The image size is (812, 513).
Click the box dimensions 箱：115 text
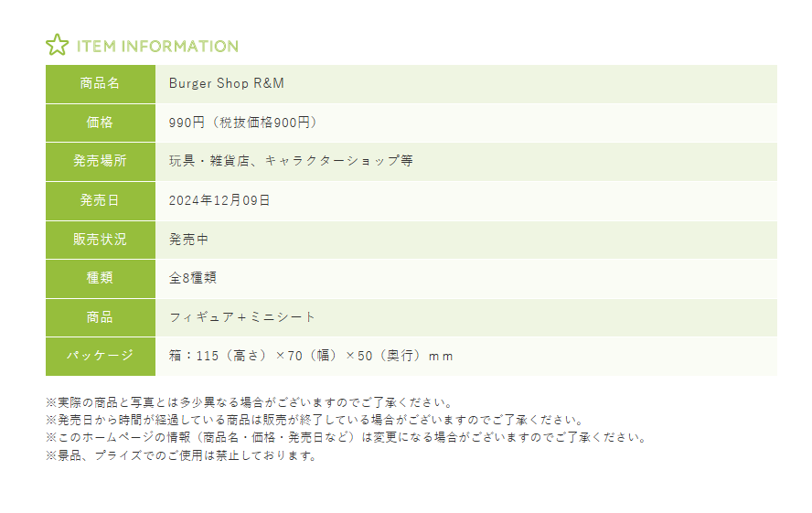point(311,356)
